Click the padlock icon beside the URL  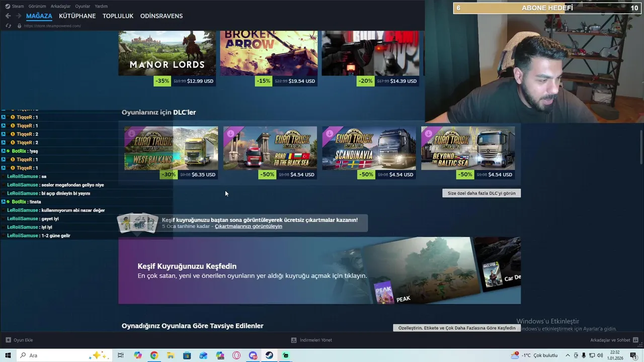tap(20, 26)
